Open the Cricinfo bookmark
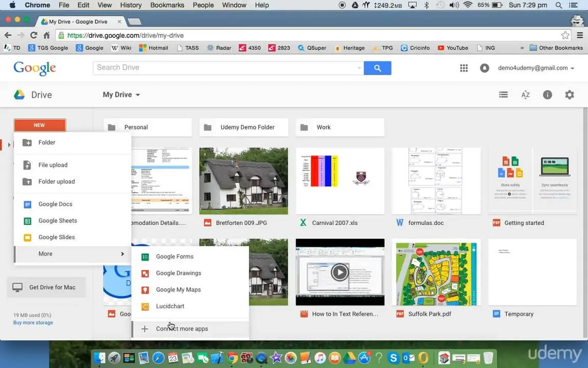588x368 pixels. point(415,48)
